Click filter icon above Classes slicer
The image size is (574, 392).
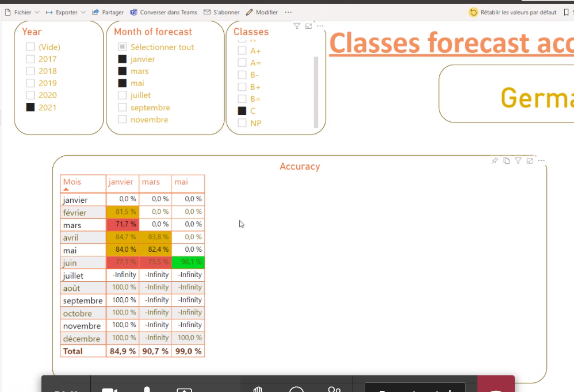[x=297, y=26]
